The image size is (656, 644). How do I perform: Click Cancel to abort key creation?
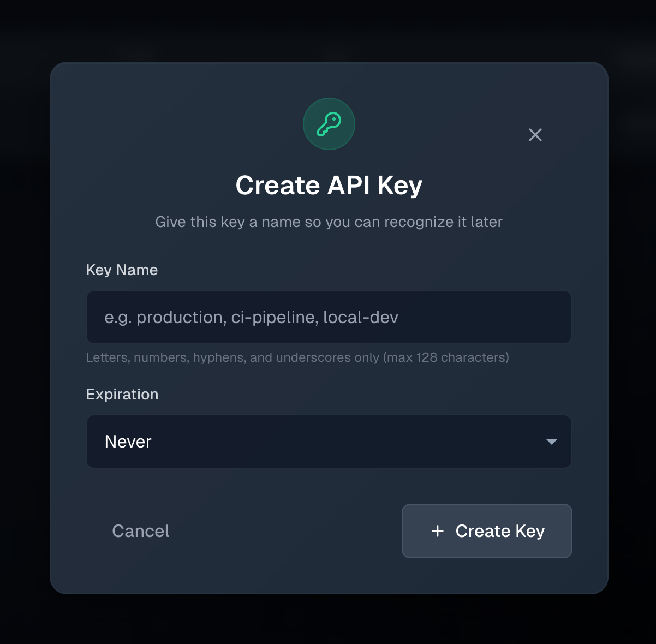point(140,531)
